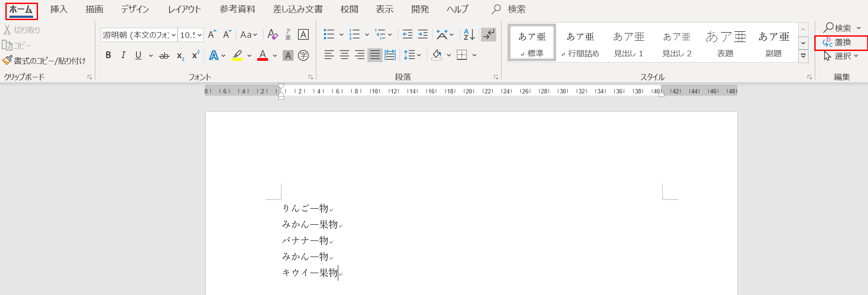Image resolution: width=868 pixels, height=295 pixels.
Task: Open the 参考資料 tab
Action: point(238,9)
